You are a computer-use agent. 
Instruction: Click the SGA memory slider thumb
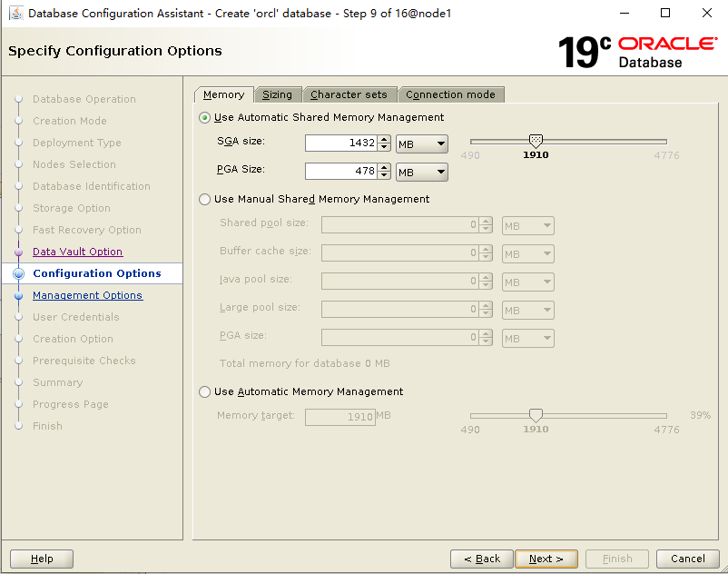coord(536,141)
